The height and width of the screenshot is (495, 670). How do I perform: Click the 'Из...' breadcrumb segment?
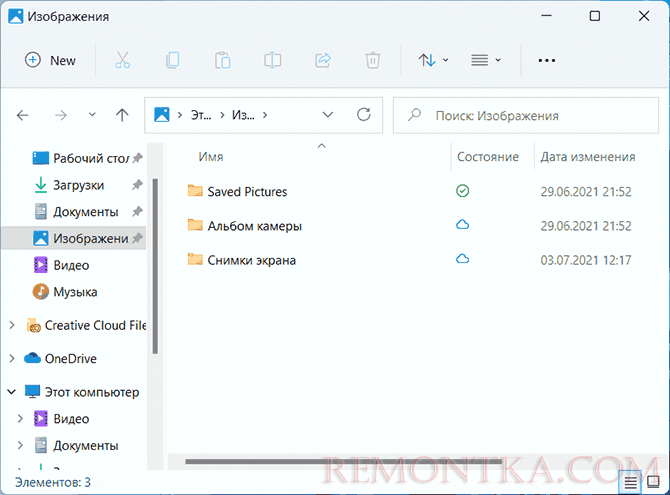click(243, 115)
